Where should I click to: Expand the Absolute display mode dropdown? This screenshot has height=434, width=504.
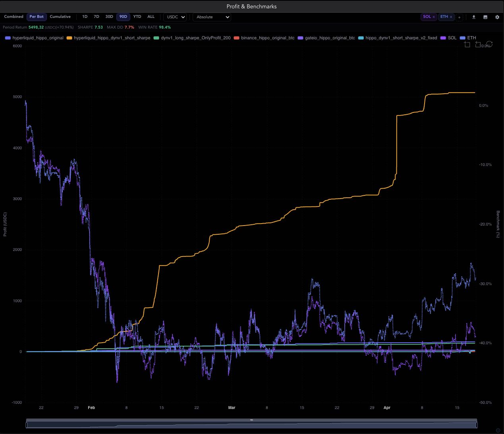(x=212, y=17)
